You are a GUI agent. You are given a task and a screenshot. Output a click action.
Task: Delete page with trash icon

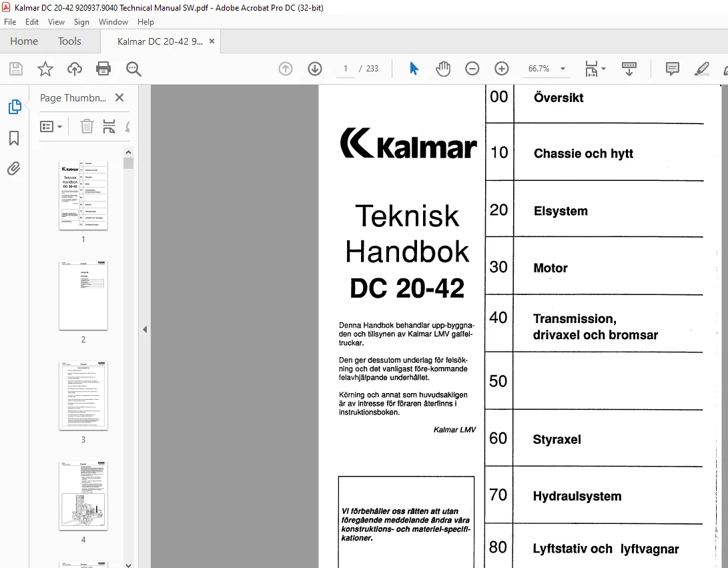87,126
